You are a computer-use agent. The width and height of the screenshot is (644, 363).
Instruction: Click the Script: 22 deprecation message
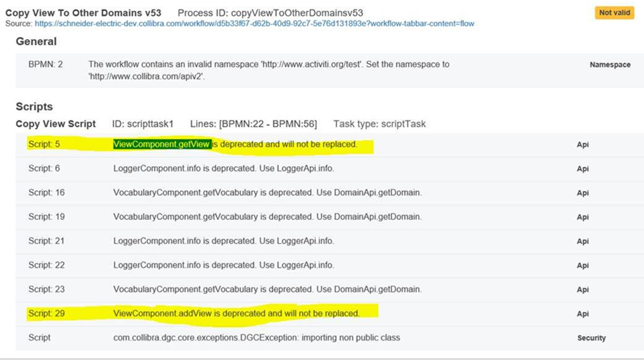(224, 265)
